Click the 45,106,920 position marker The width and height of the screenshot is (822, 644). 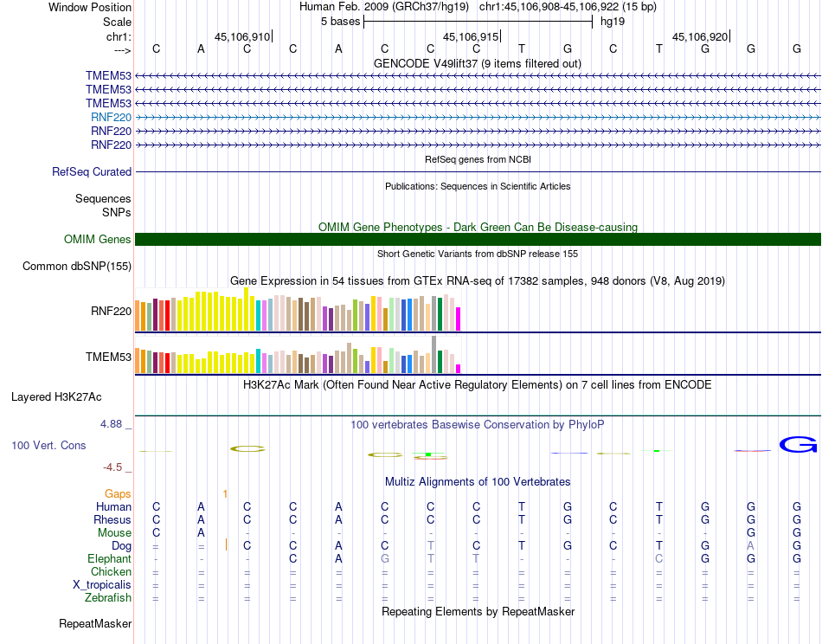pos(700,36)
